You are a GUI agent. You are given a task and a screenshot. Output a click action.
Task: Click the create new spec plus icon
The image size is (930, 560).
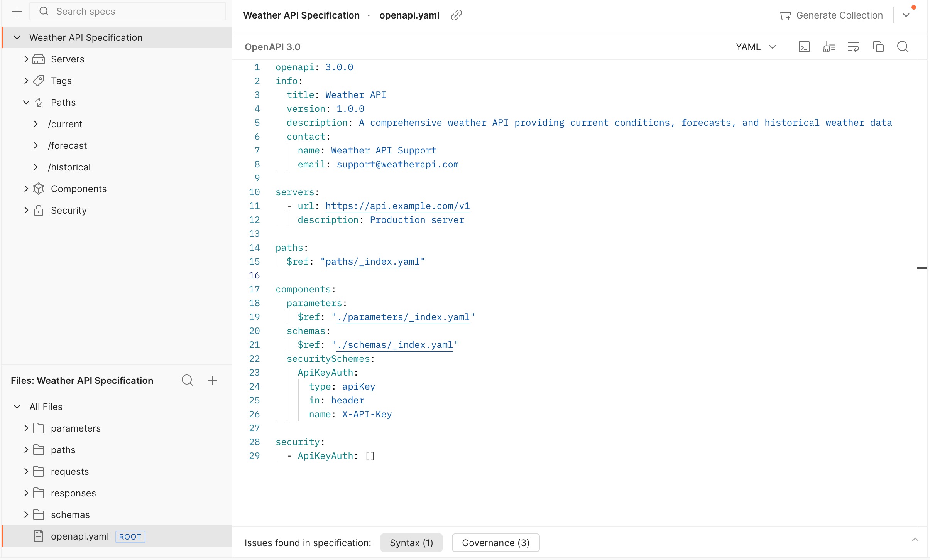click(x=17, y=11)
